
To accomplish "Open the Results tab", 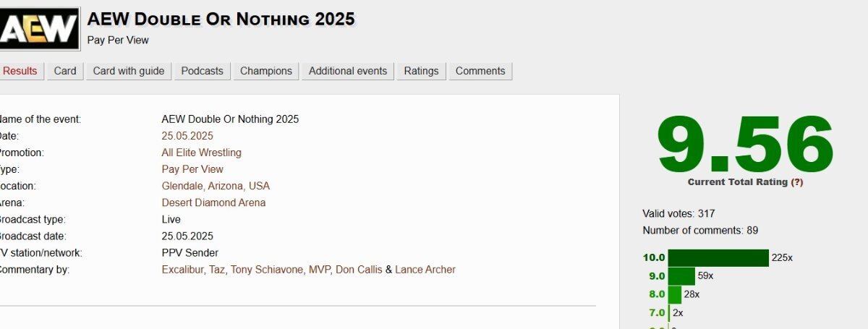I will (x=20, y=71).
